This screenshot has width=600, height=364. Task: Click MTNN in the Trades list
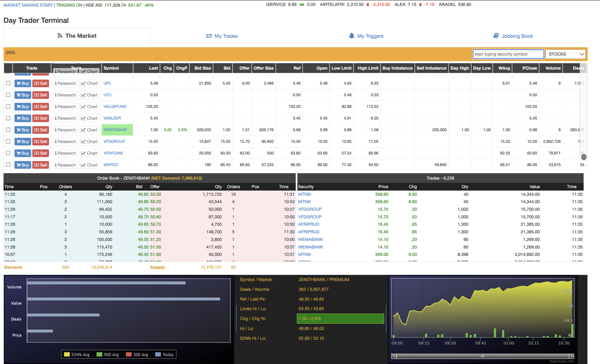[304, 194]
